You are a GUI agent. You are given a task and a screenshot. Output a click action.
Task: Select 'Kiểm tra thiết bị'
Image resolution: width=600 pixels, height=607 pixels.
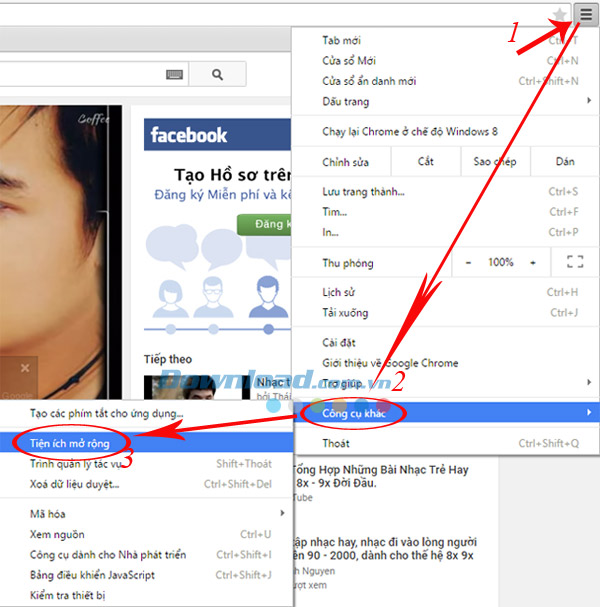[146, 595]
